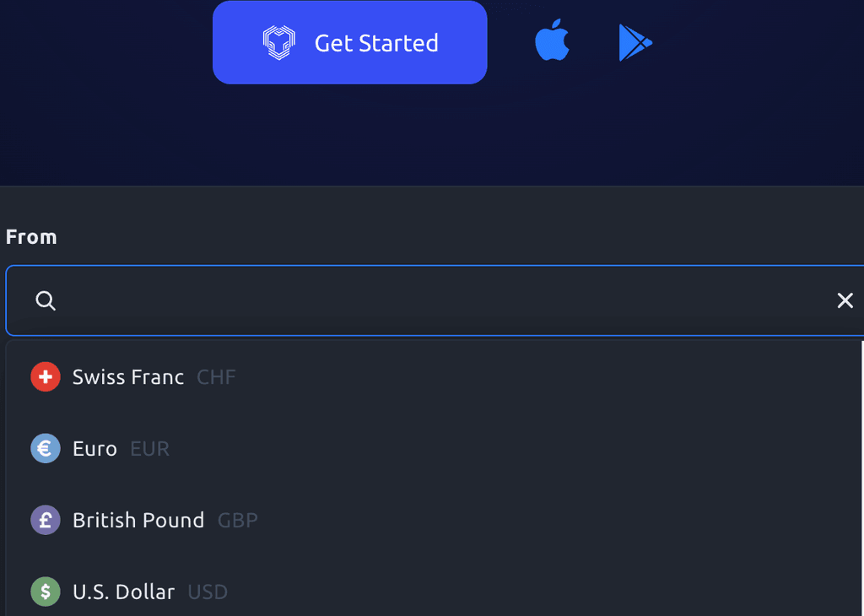Choose British Pound GBP from the dropdown

pyautogui.click(x=139, y=520)
